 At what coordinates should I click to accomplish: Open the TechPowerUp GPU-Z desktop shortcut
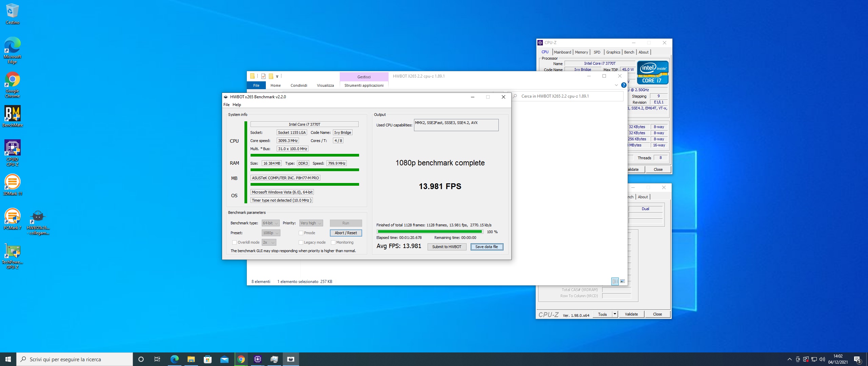pos(13,256)
